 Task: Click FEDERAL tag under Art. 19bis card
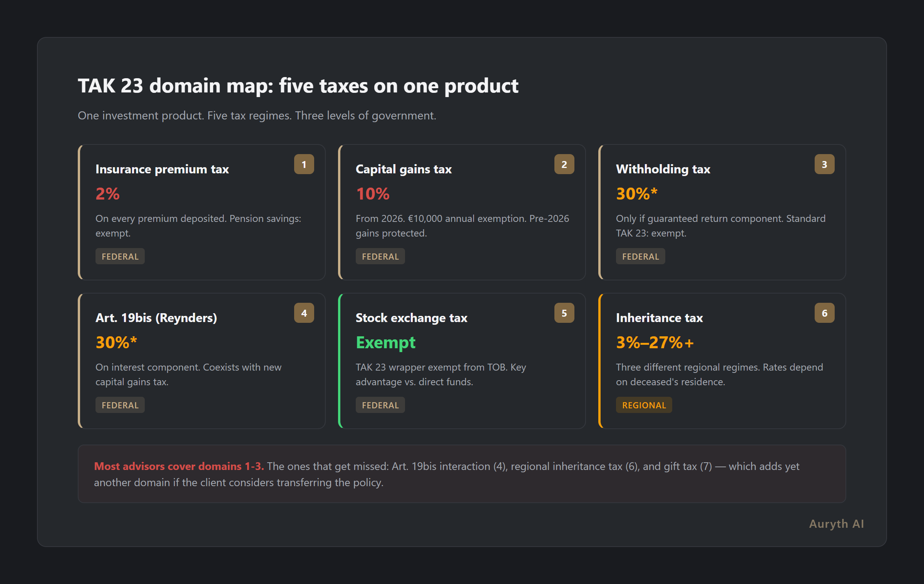tap(120, 405)
